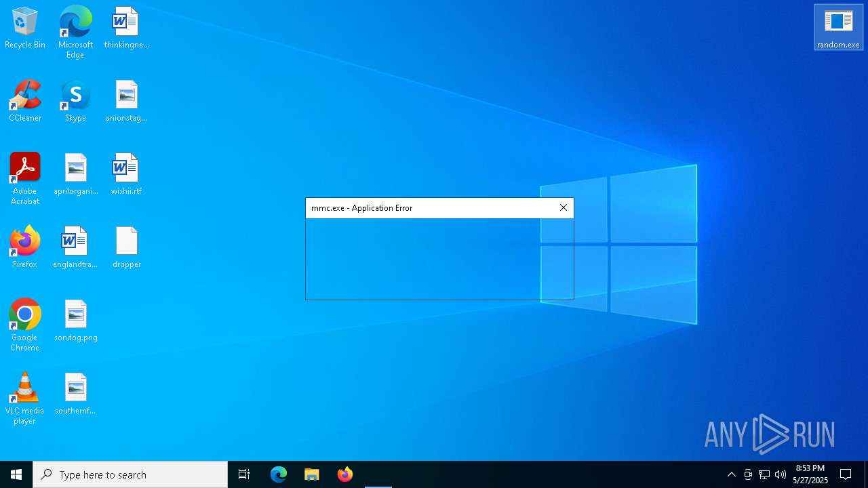
Task: Select the thinkingne... Word document on the desktop
Action: click(x=126, y=28)
